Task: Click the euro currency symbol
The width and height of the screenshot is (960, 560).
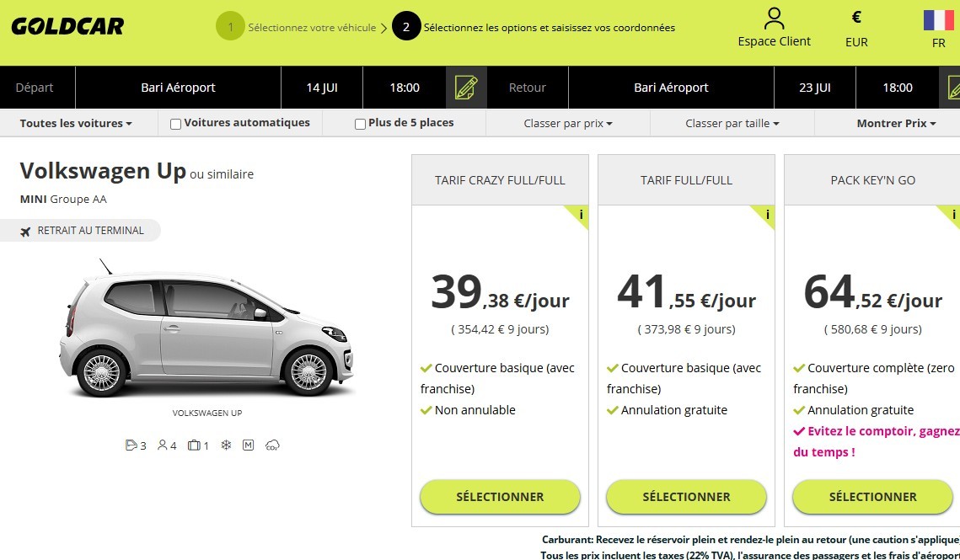Action: point(856,17)
